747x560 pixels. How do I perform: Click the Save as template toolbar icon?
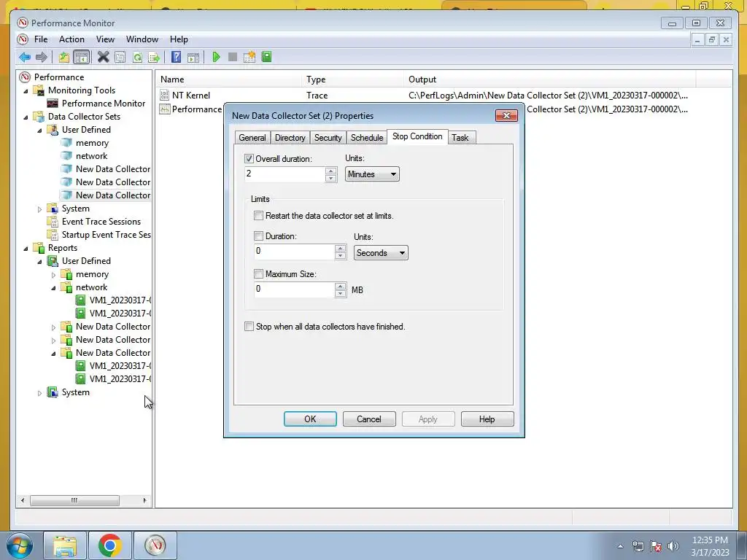click(249, 57)
